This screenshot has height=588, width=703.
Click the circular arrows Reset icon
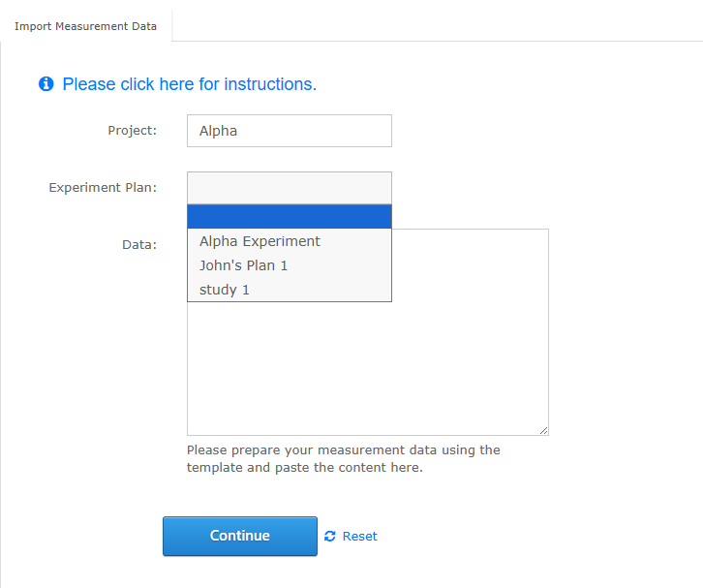click(330, 537)
